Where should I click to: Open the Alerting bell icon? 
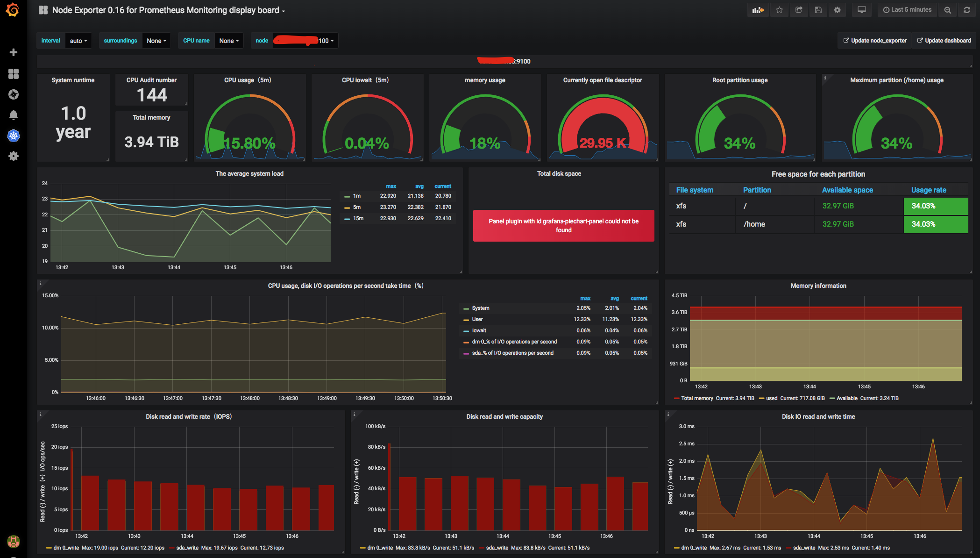pyautogui.click(x=14, y=115)
